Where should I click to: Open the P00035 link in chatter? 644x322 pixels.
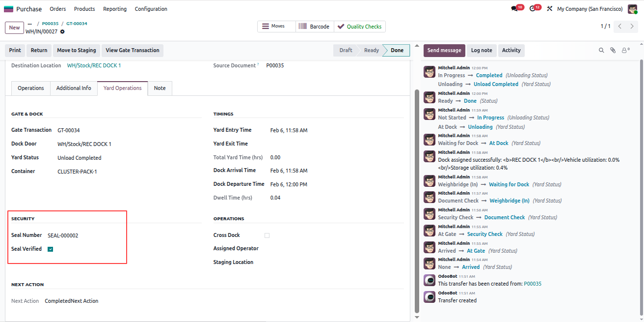coord(533,284)
